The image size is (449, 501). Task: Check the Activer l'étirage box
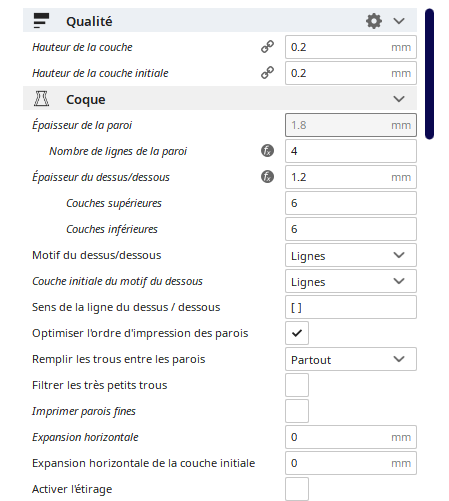point(297,489)
